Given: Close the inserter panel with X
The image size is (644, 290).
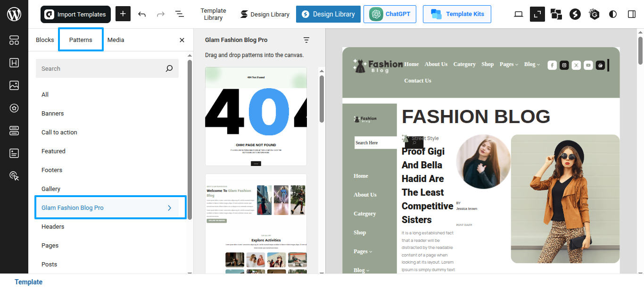Looking at the screenshot, I should (x=182, y=40).
